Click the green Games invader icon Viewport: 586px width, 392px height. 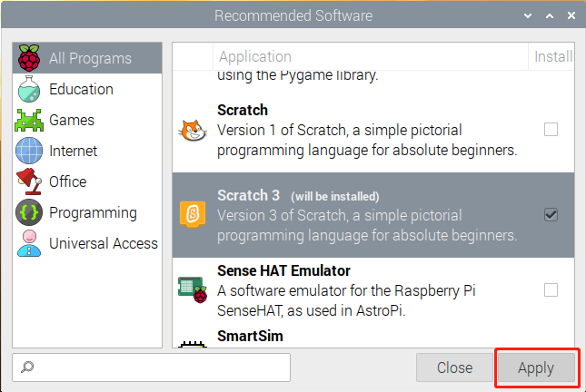pyautogui.click(x=29, y=120)
